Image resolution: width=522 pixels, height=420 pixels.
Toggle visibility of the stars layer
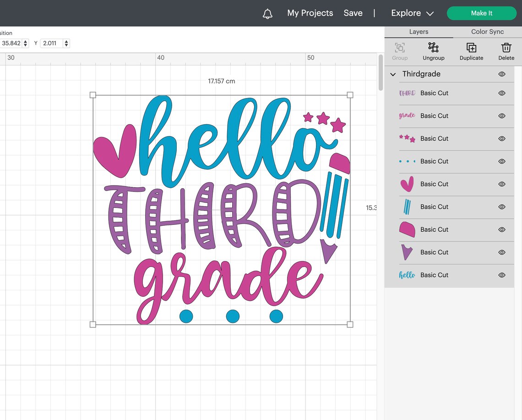pyautogui.click(x=501, y=139)
